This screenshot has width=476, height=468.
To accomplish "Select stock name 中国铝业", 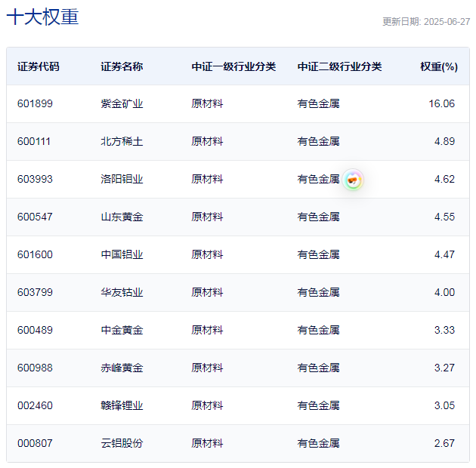I will click(x=122, y=254).
